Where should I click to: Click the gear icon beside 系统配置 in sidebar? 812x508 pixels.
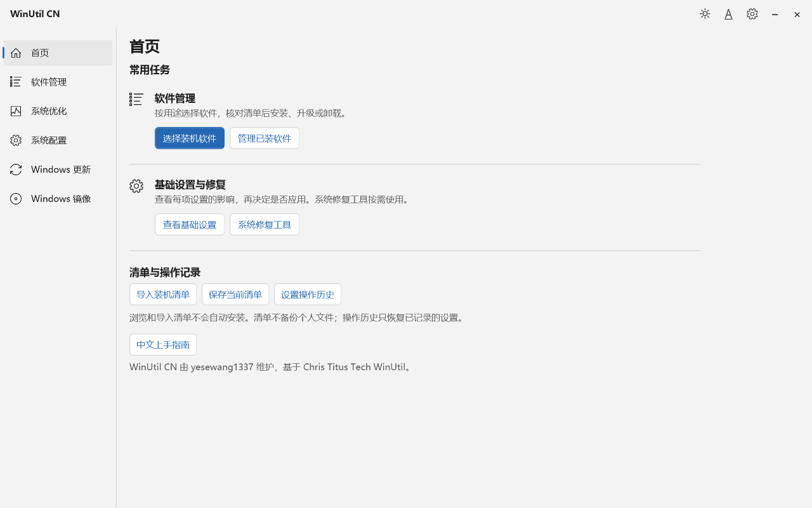coord(16,140)
